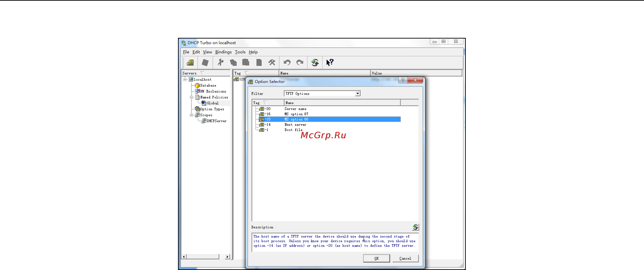Click the server tree scroll left arrow
644x270 pixels.
point(184,256)
